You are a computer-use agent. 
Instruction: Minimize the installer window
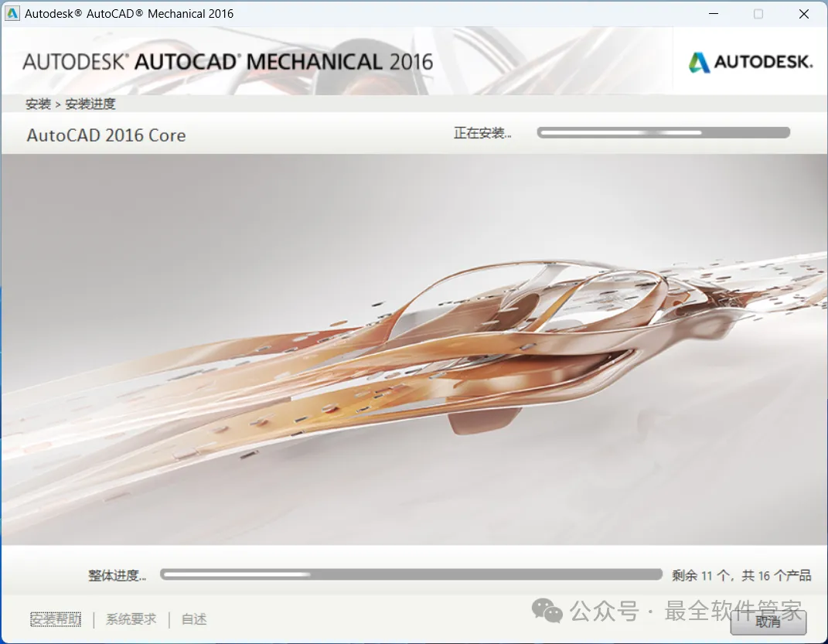(x=714, y=14)
